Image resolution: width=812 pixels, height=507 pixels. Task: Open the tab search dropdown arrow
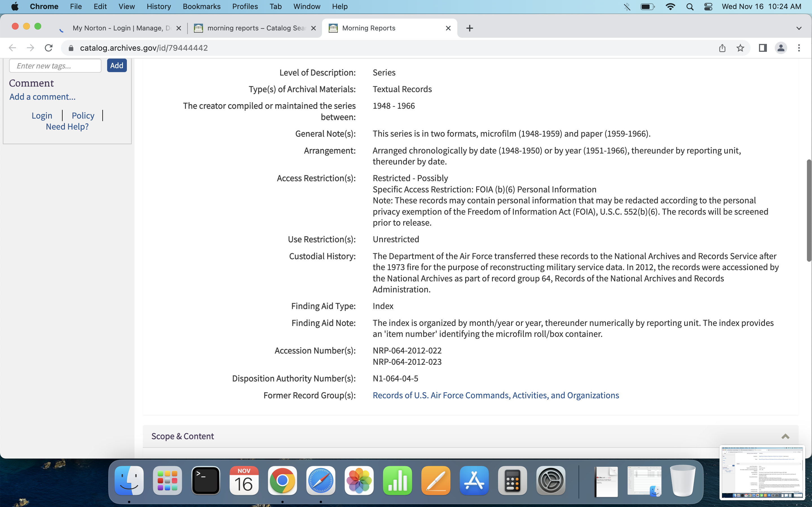798,28
